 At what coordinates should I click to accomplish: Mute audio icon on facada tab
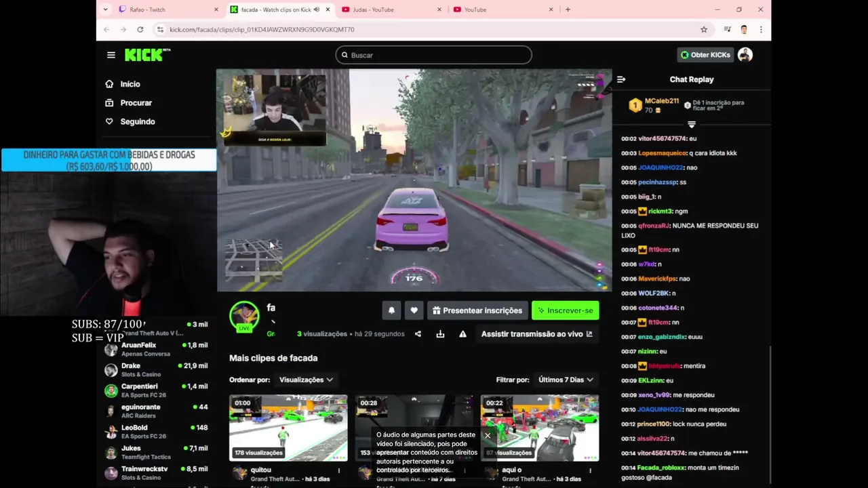[x=316, y=9]
